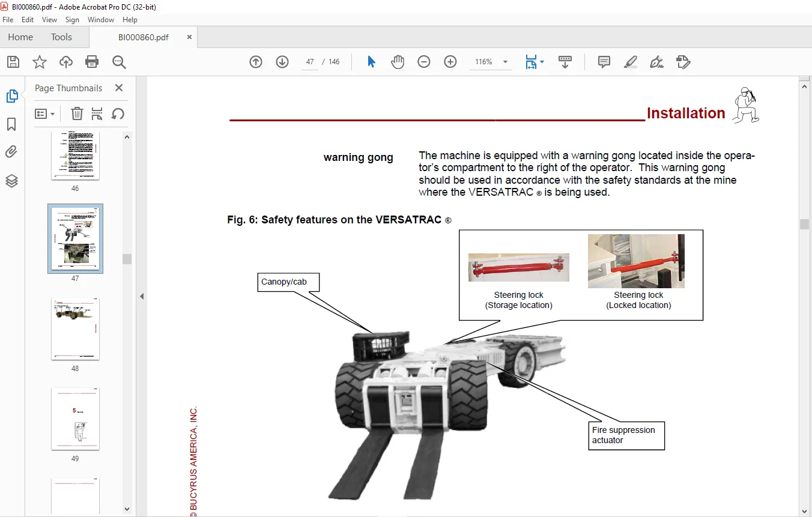Viewport: 812px width, 517px height.
Task: Click the 'Fig. 6: Safety features' caption text
Action: (x=339, y=220)
